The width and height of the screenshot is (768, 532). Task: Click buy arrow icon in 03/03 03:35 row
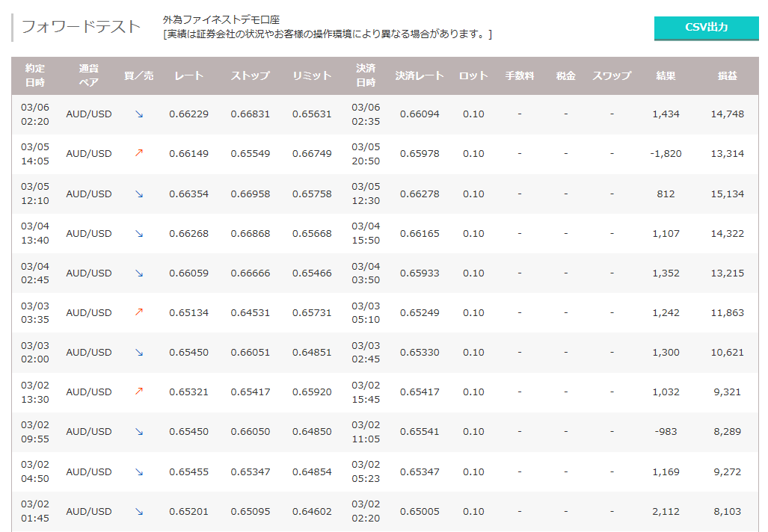point(139,312)
